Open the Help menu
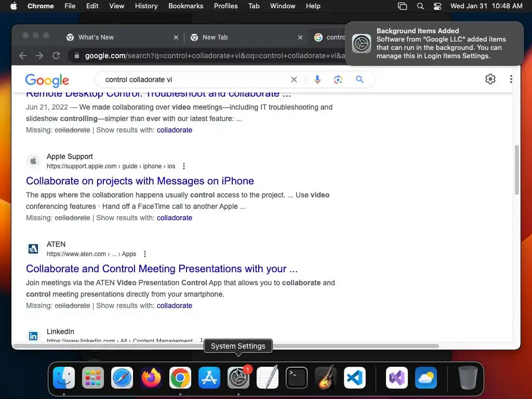This screenshot has width=532, height=399. coord(313,6)
